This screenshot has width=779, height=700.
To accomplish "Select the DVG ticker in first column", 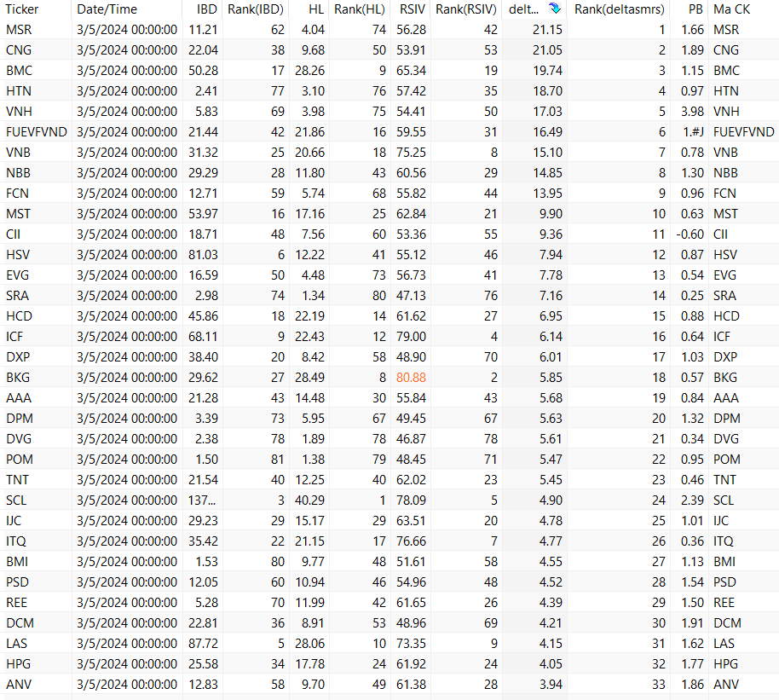I will click(x=19, y=438).
